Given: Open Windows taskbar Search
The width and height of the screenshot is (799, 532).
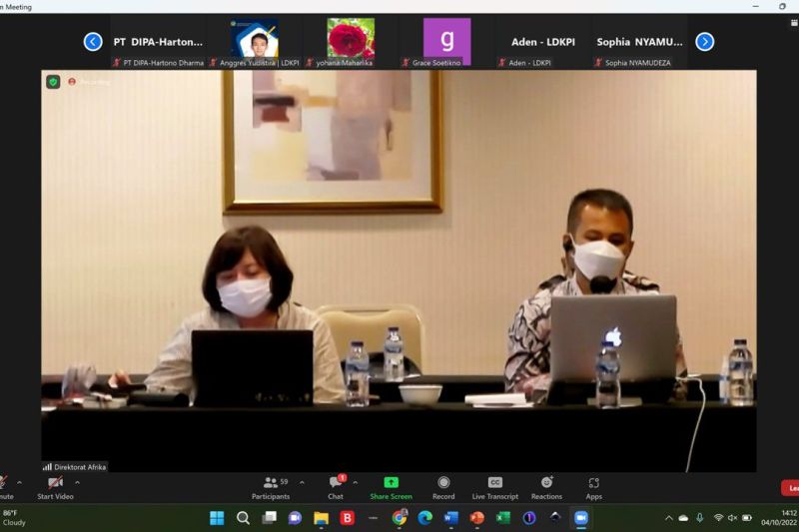Looking at the screenshot, I should click(243, 518).
